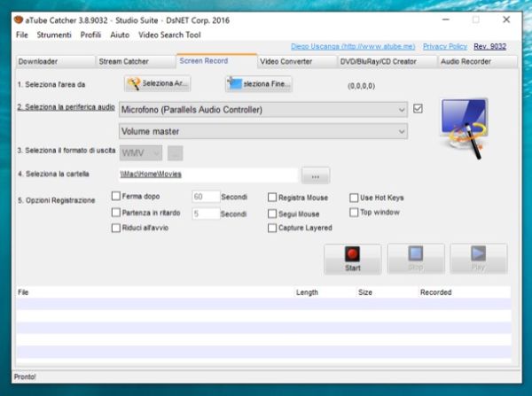Open the Privacy Policy link
The image size is (532, 396).
[445, 46]
